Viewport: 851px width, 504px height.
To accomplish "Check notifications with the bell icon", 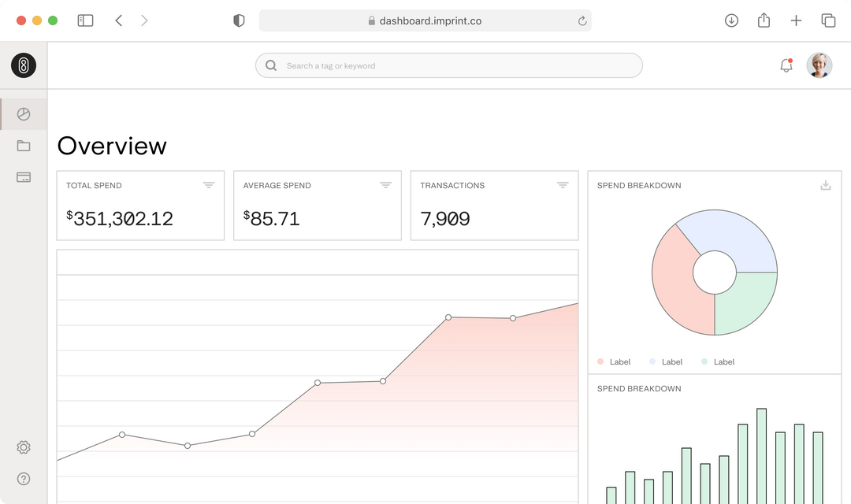I will coord(786,65).
